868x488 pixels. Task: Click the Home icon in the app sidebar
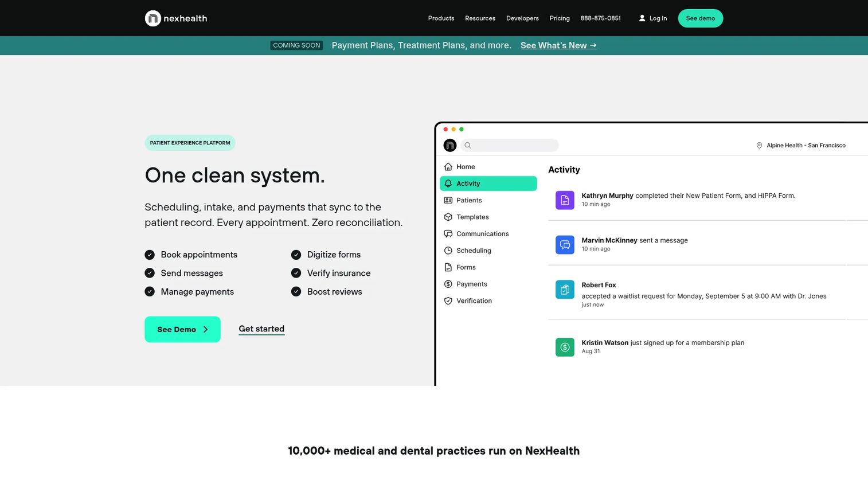pyautogui.click(x=448, y=167)
